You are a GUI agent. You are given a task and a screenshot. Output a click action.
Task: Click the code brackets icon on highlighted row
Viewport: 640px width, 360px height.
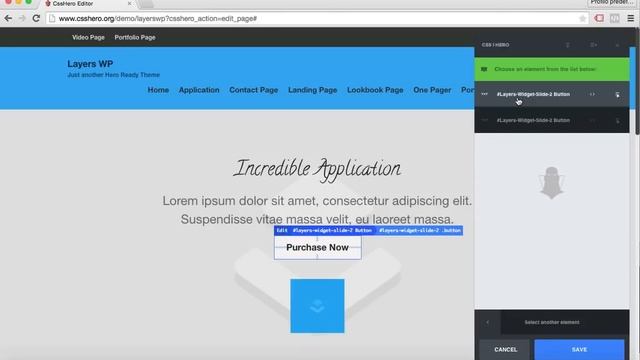tap(592, 94)
